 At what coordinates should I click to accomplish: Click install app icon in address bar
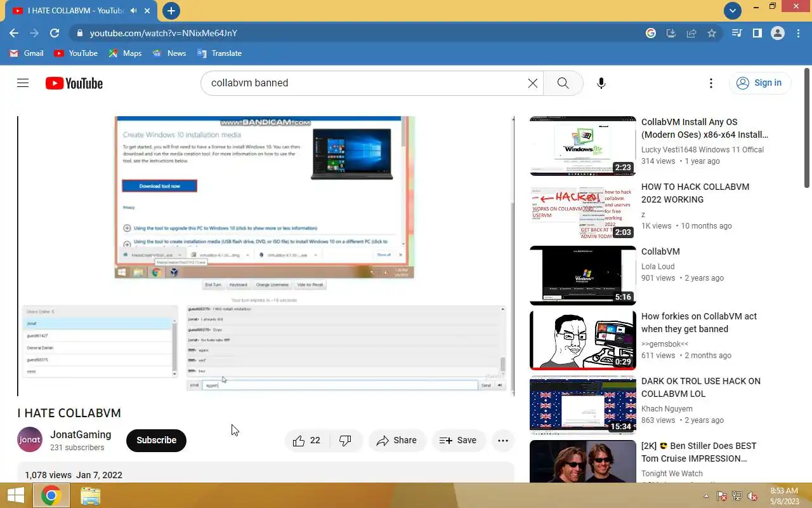(671, 33)
